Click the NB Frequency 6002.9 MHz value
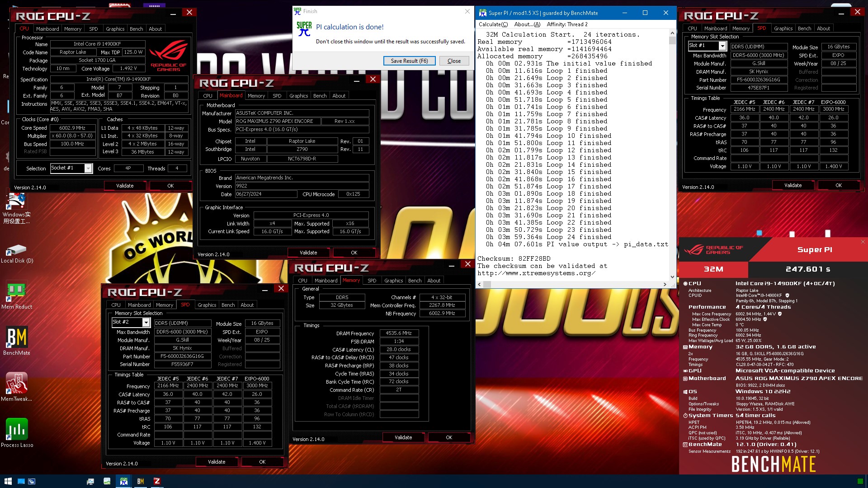 click(x=442, y=313)
